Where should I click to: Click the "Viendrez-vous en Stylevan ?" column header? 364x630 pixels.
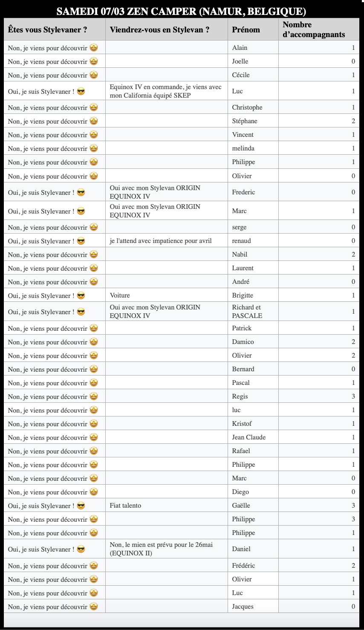click(x=159, y=29)
